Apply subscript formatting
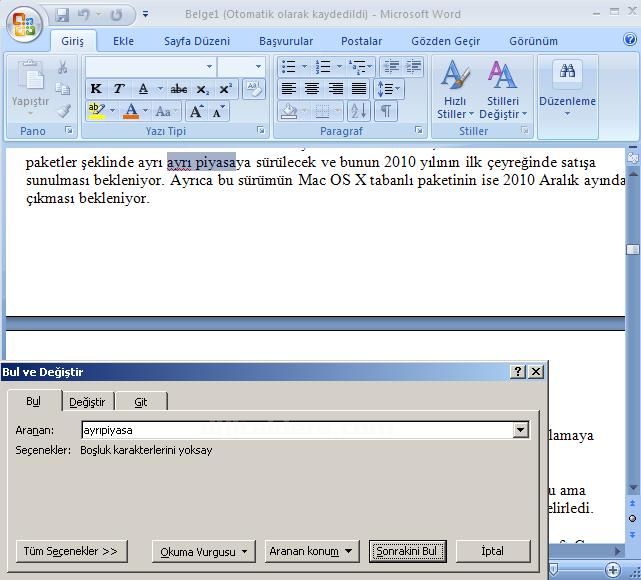The height and width of the screenshot is (580, 641). coord(202,89)
